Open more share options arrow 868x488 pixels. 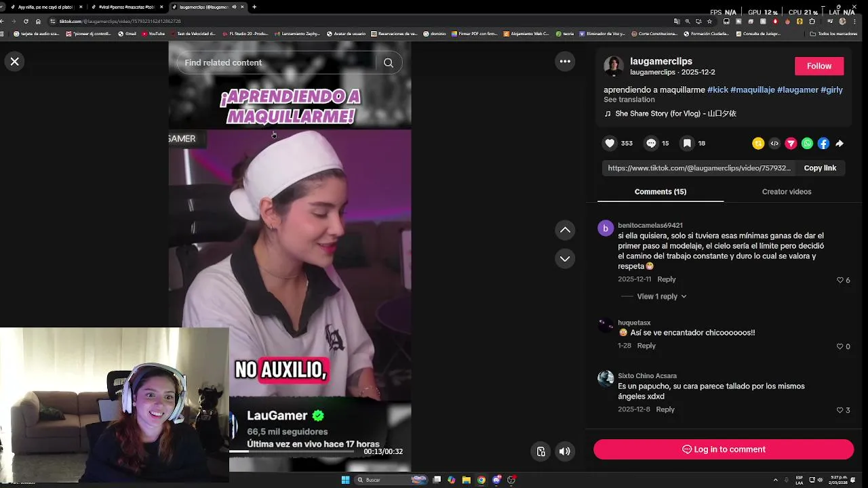click(840, 143)
